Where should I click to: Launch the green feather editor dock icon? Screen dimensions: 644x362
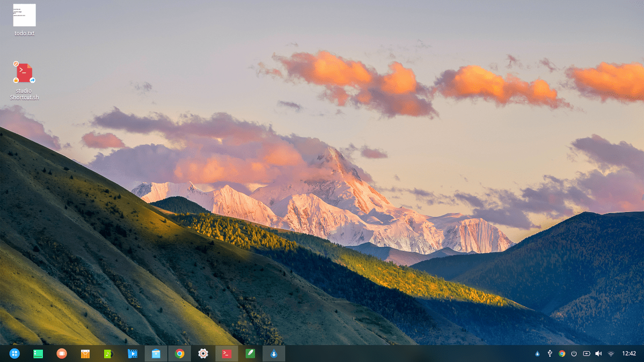(x=250, y=353)
